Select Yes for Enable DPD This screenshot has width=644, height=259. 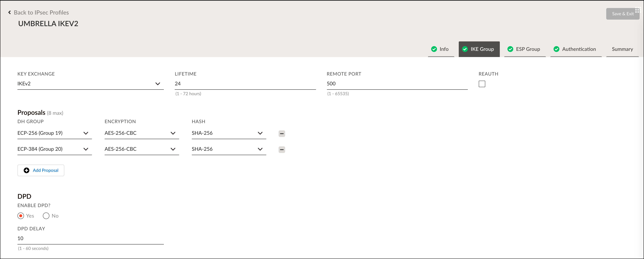click(21, 216)
